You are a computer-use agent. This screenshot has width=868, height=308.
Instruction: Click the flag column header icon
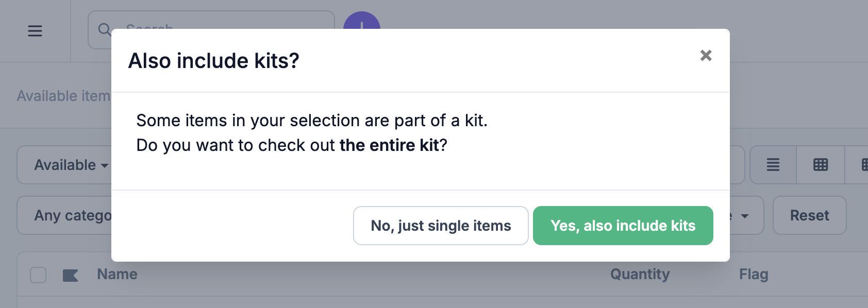[x=70, y=276]
